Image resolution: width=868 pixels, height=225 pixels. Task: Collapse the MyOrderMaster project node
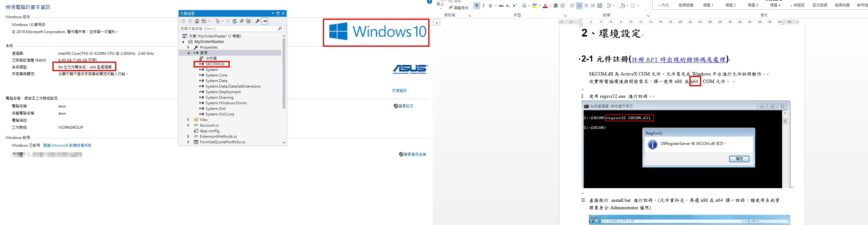183,42
